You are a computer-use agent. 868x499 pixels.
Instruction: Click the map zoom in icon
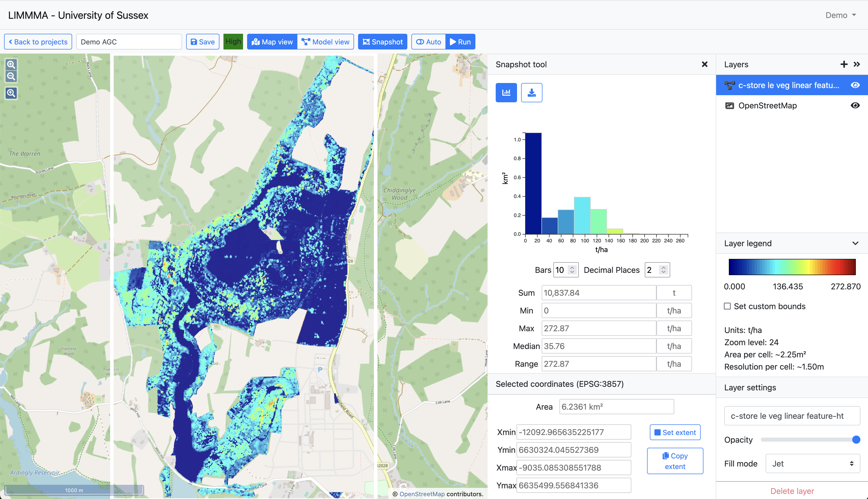click(11, 64)
